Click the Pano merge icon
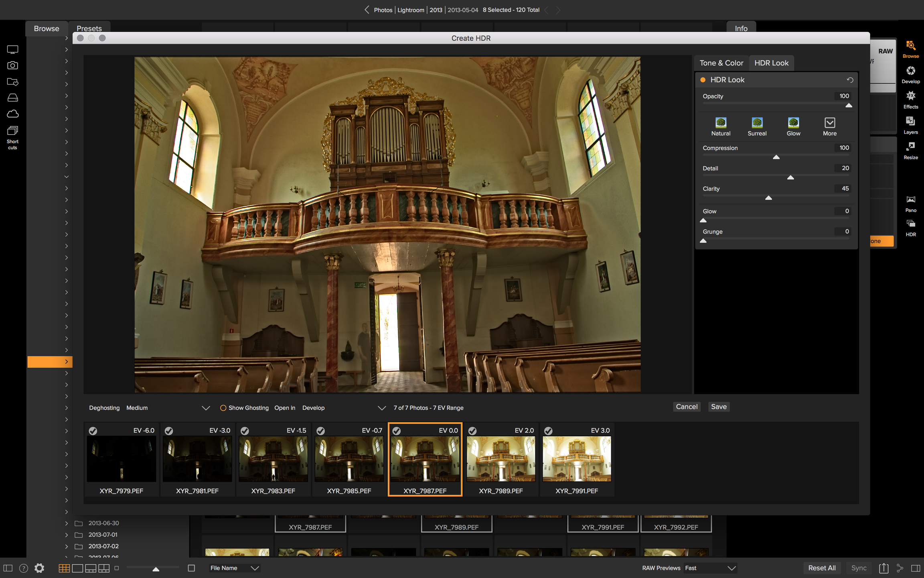Screen dimensions: 924x578 point(910,200)
